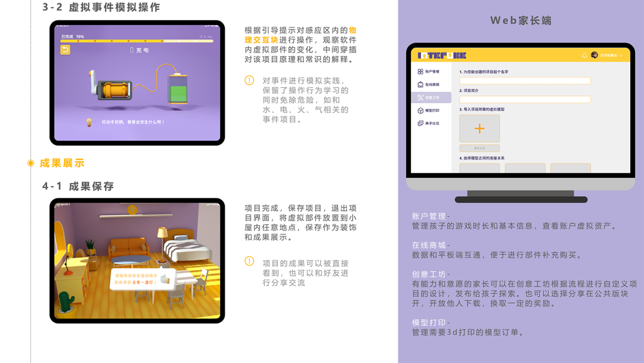The image size is (644, 363).
Task: Click the 已完成 70% progress bar
Action: (x=137, y=41)
